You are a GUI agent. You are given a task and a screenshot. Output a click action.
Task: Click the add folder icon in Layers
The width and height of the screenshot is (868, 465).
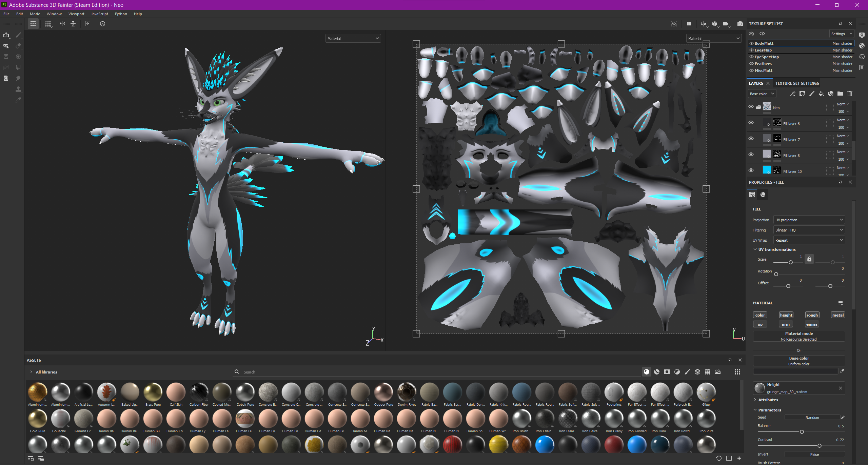point(840,94)
